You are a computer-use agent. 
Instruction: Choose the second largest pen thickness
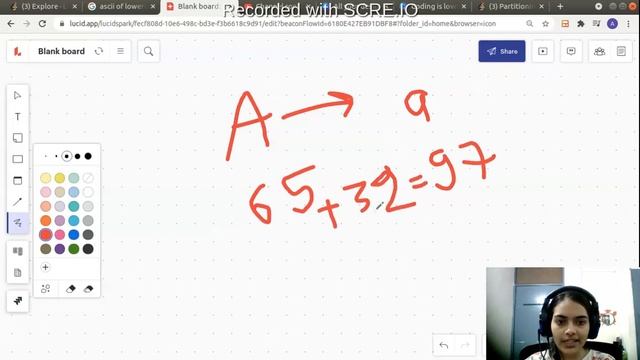click(x=77, y=156)
